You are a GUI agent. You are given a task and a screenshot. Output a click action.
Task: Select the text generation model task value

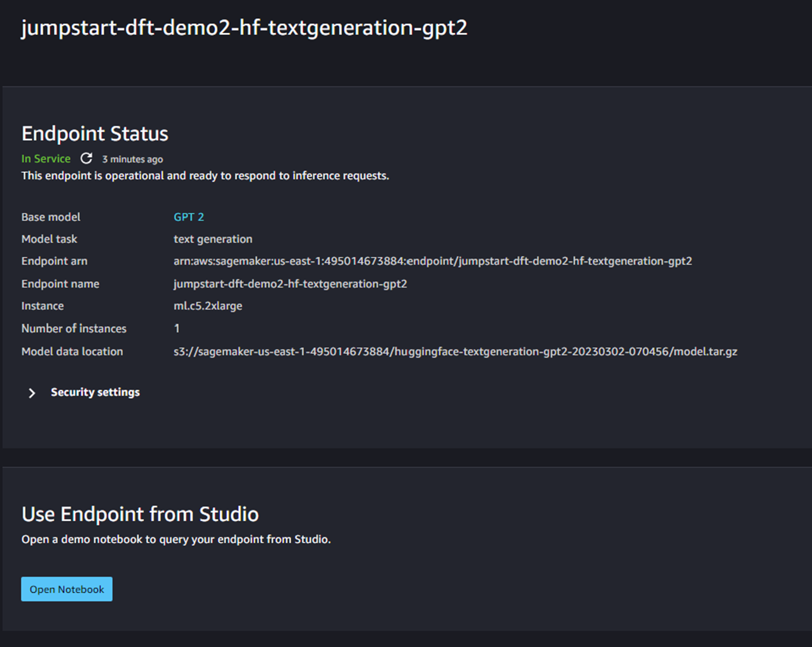(213, 239)
